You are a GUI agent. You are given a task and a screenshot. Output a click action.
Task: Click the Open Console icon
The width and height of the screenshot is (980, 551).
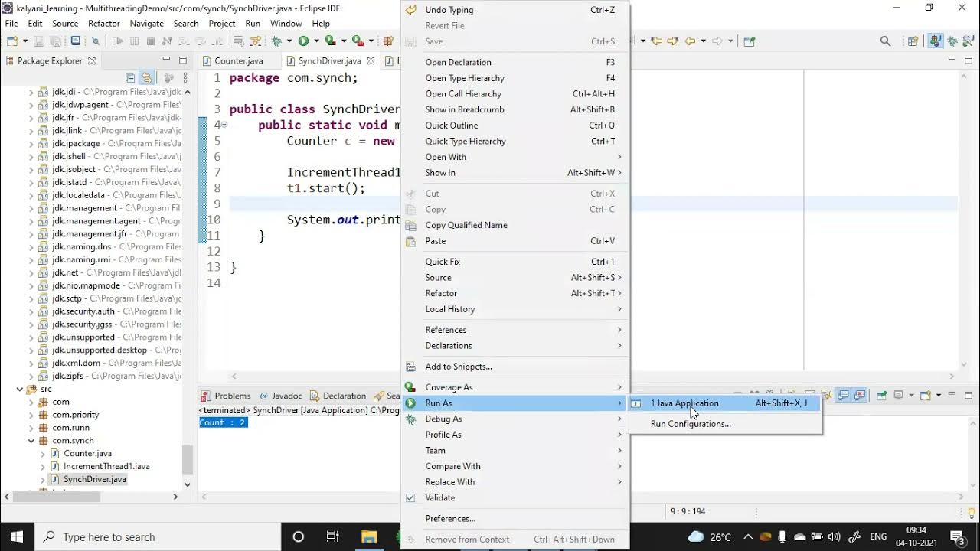coord(924,396)
